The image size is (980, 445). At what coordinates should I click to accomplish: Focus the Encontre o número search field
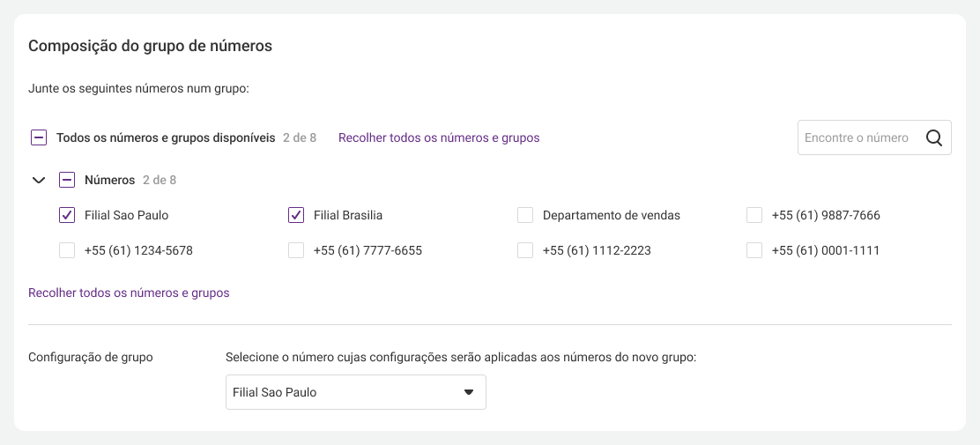874,137
